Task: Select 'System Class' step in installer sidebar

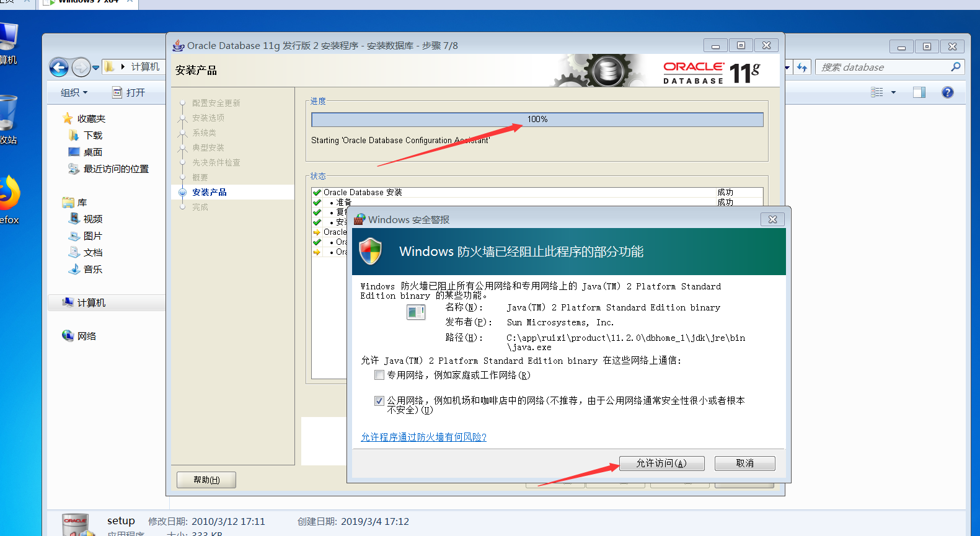Action: tap(204, 133)
